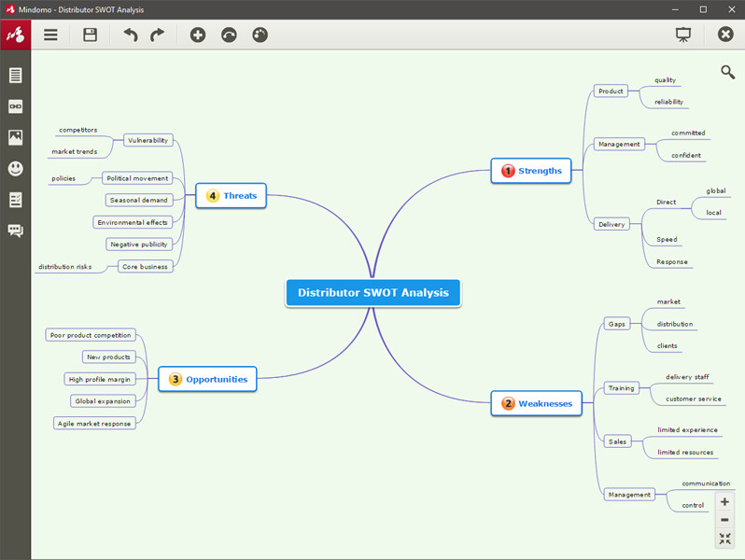The width and height of the screenshot is (745, 560).
Task: Select the Political movement subtopic
Action: pyautogui.click(x=137, y=178)
